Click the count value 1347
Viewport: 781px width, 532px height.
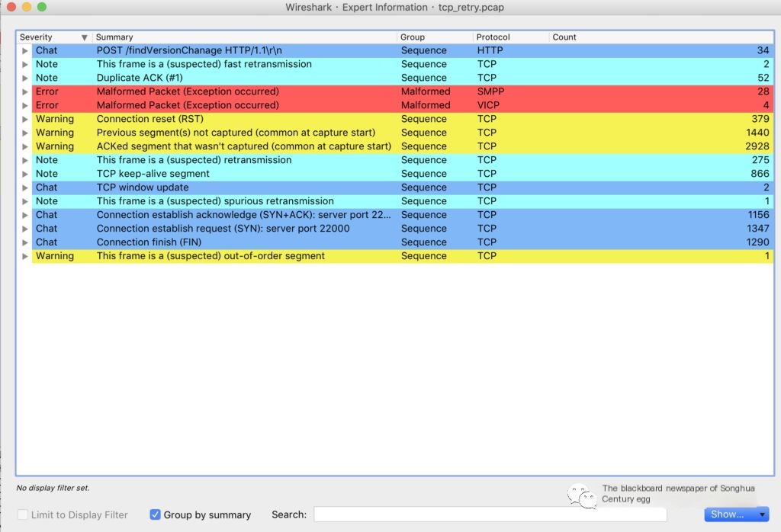tap(757, 229)
